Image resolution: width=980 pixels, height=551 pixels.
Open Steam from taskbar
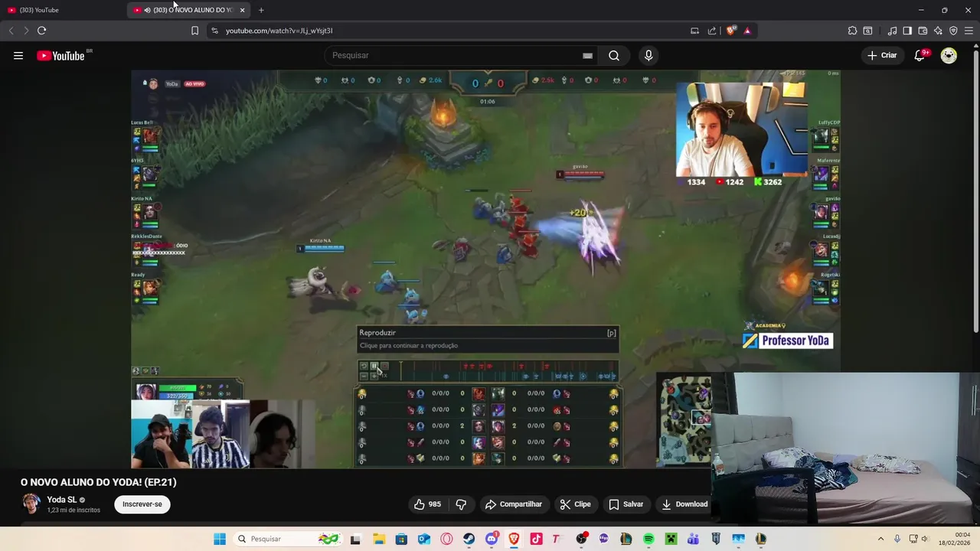point(469,539)
